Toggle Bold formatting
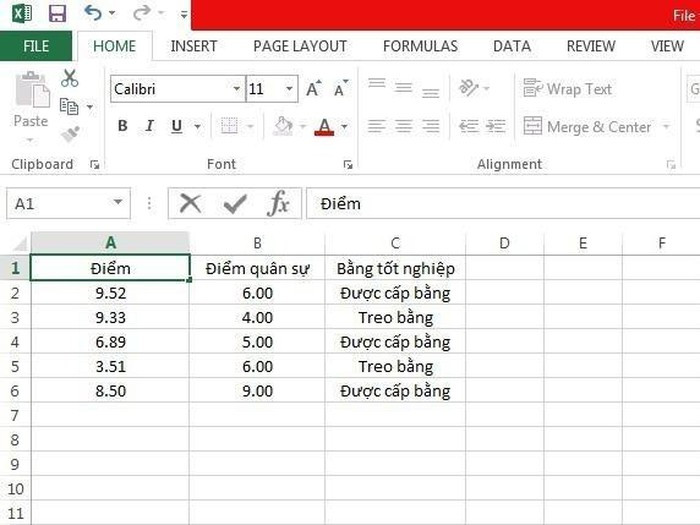 122,127
